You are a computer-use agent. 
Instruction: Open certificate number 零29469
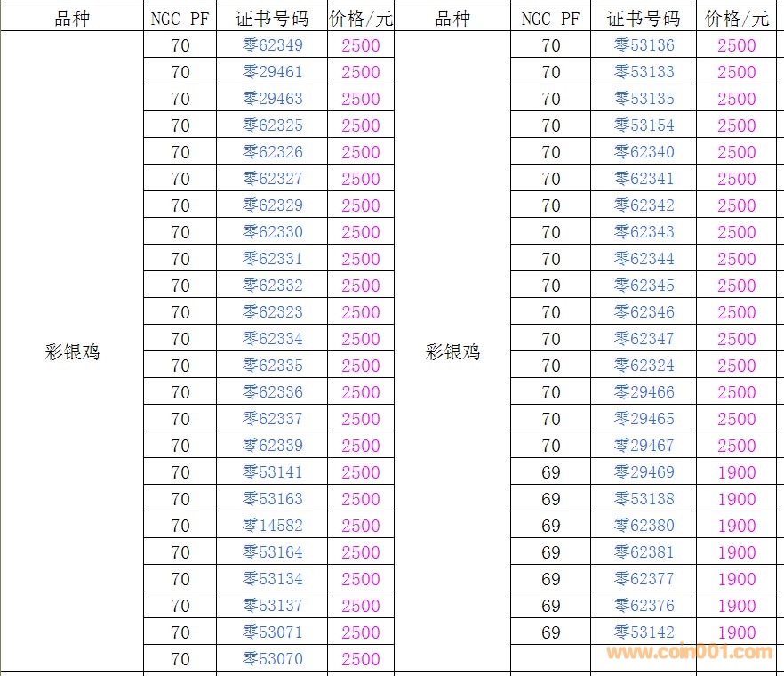click(x=644, y=472)
